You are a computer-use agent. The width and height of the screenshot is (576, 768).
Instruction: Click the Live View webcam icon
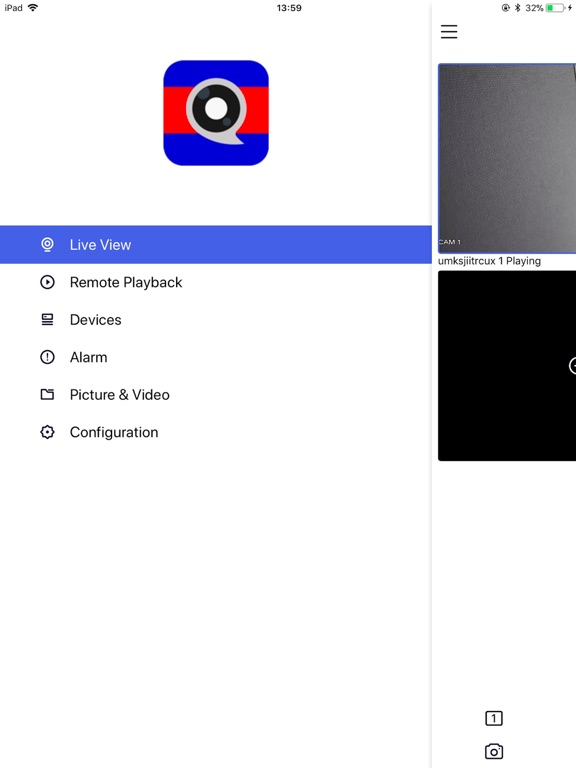point(48,244)
